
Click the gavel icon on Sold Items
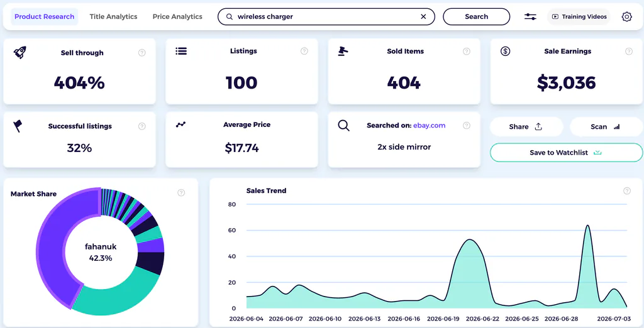tap(343, 52)
